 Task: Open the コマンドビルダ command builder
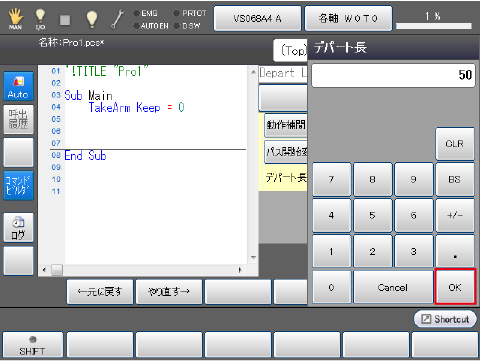pos(18,185)
